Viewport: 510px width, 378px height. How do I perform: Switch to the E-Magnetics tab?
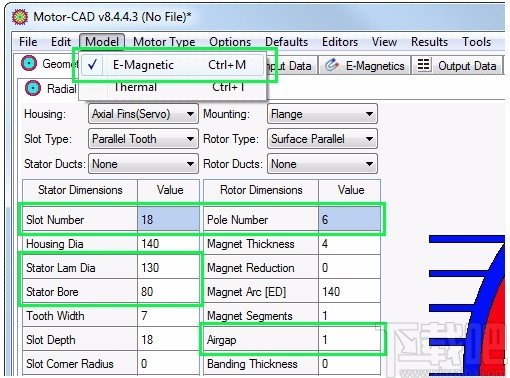point(364,66)
